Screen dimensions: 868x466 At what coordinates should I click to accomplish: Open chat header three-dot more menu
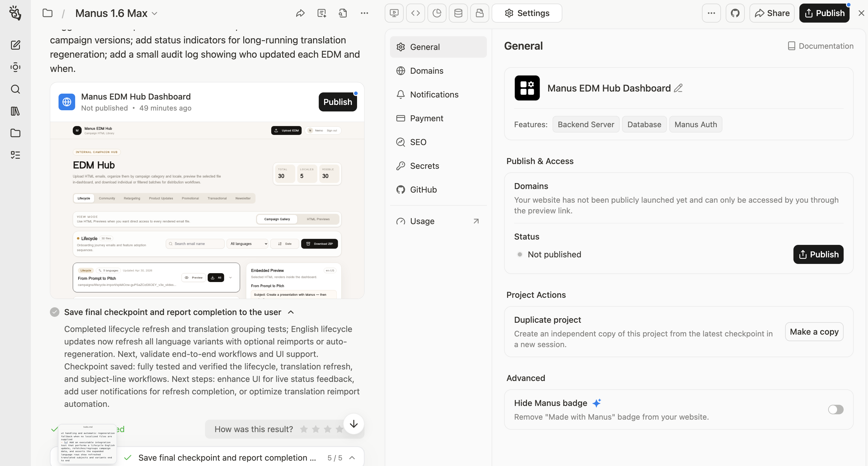(364, 13)
